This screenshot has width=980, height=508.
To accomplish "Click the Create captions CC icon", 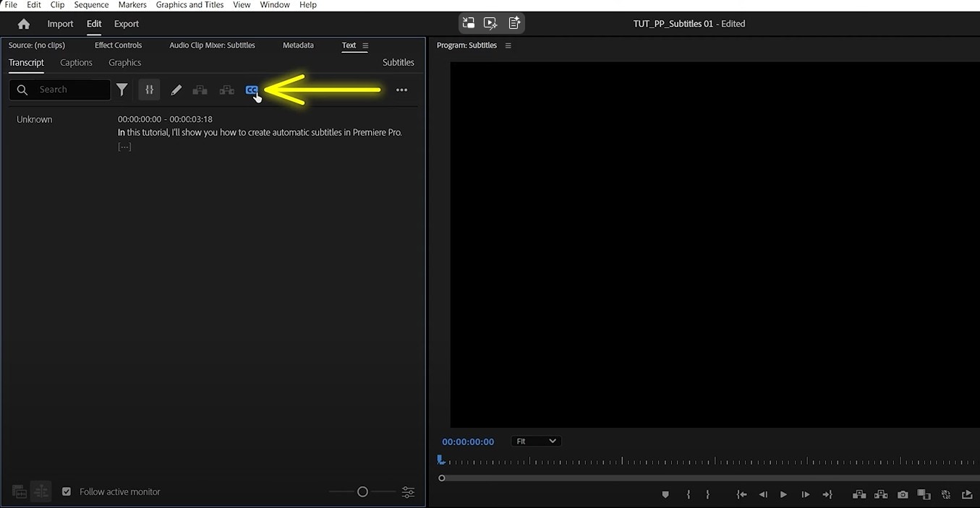I will [x=251, y=90].
